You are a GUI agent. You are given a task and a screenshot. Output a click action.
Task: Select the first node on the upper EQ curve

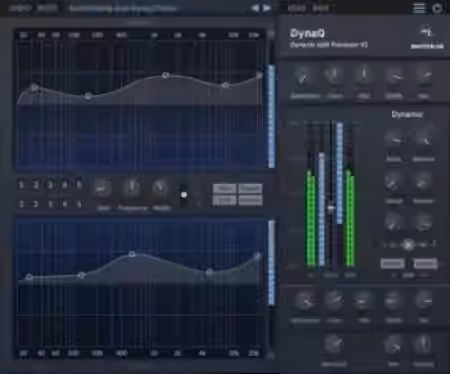tap(34, 87)
